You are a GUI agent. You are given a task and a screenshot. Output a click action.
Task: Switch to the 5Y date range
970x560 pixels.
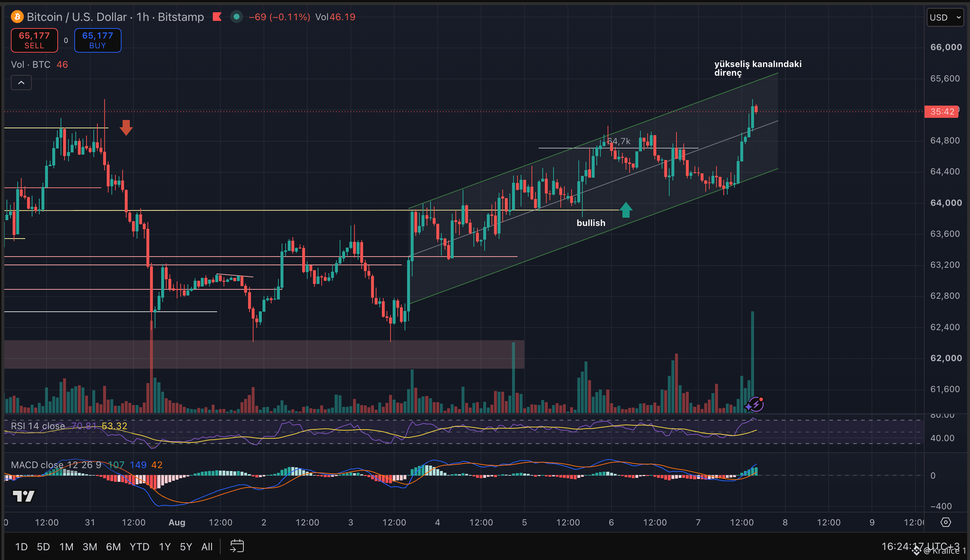click(186, 547)
